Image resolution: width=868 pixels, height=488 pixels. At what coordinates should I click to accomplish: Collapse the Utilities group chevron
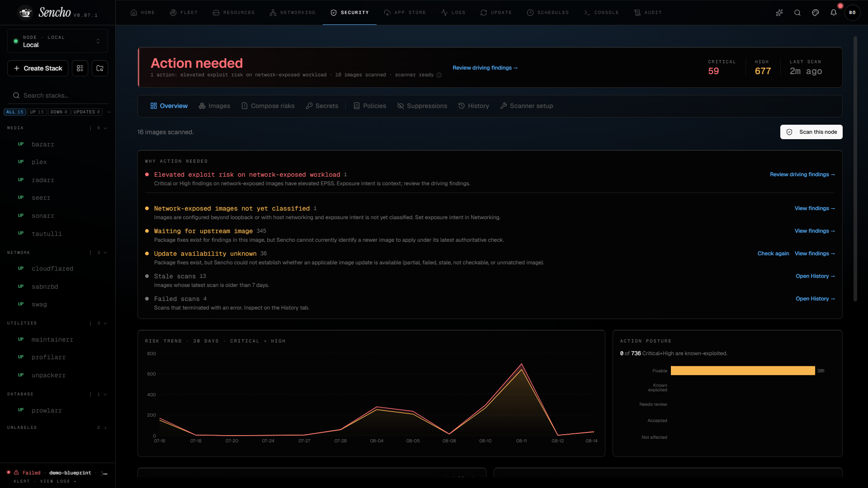(x=105, y=323)
